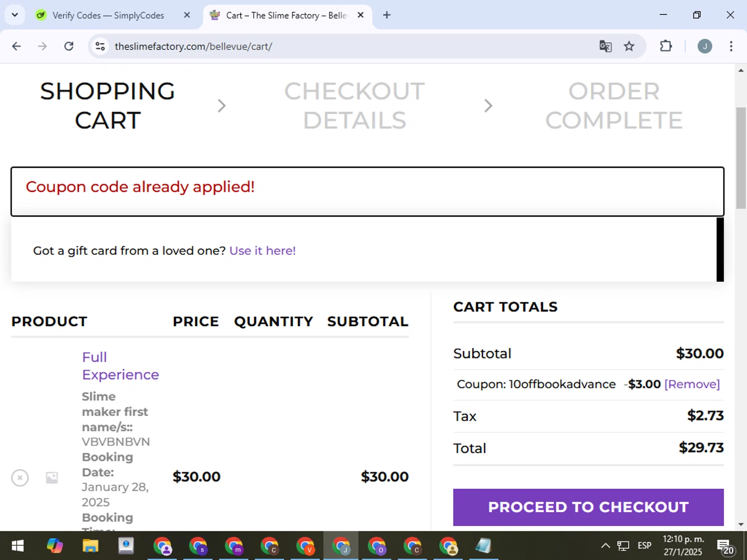This screenshot has height=560, width=747.
Task: Open File Explorer from the taskbar
Action: coord(91,546)
